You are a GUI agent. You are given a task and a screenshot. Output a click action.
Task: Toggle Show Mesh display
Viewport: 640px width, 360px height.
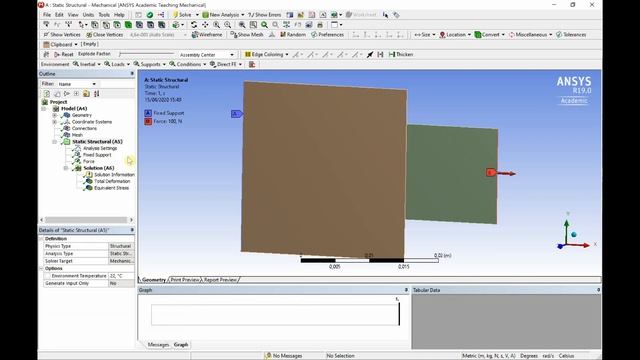[247, 35]
